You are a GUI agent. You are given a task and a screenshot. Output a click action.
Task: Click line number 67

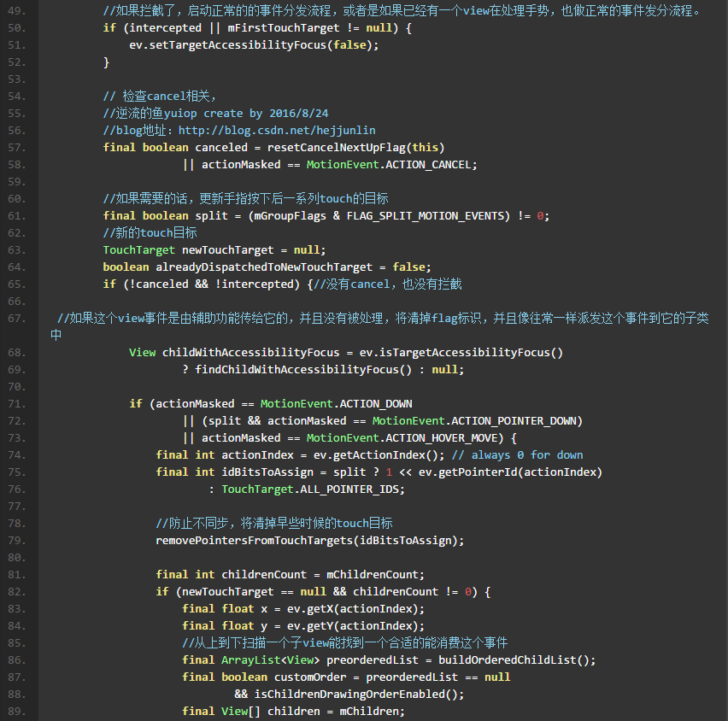(x=17, y=319)
